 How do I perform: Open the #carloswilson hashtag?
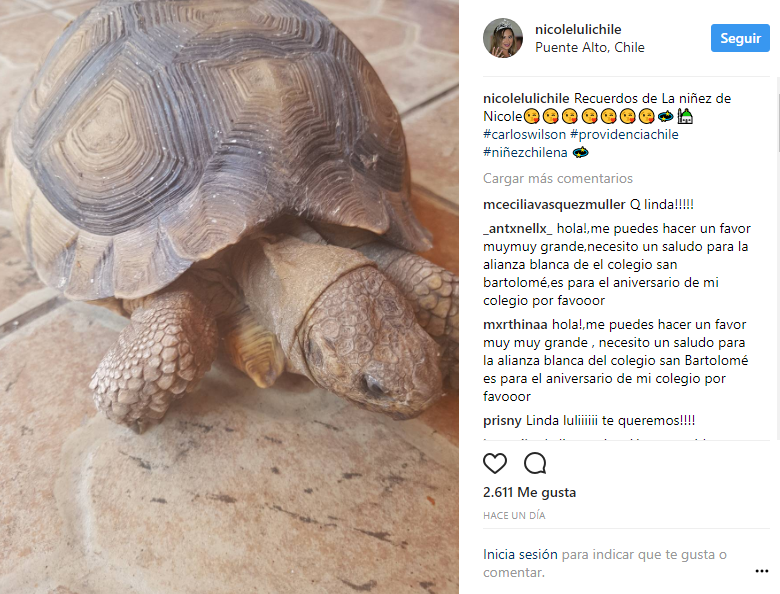(524, 134)
